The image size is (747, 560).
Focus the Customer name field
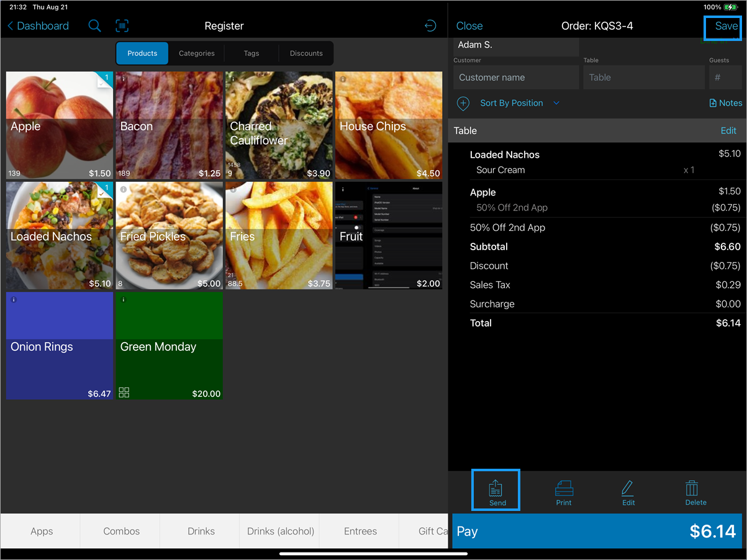516,78
